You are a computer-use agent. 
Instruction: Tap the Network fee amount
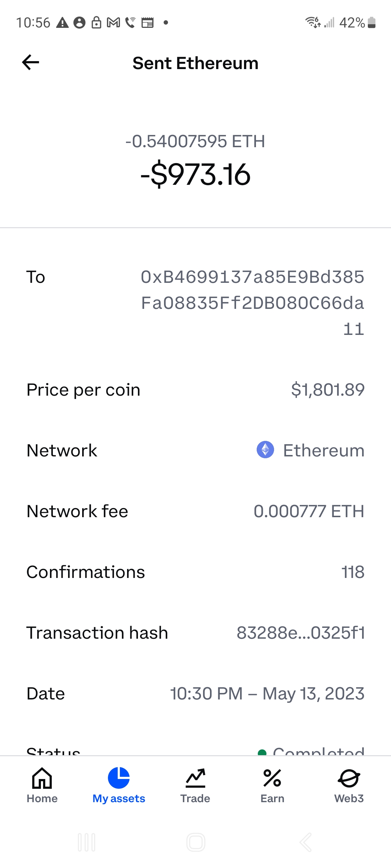pos(309,511)
